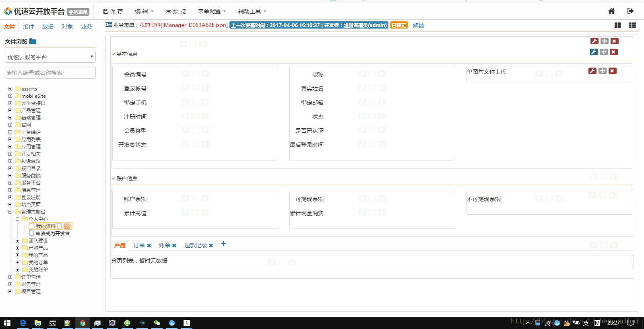Click the topmost red wrench settings icon

594,41
